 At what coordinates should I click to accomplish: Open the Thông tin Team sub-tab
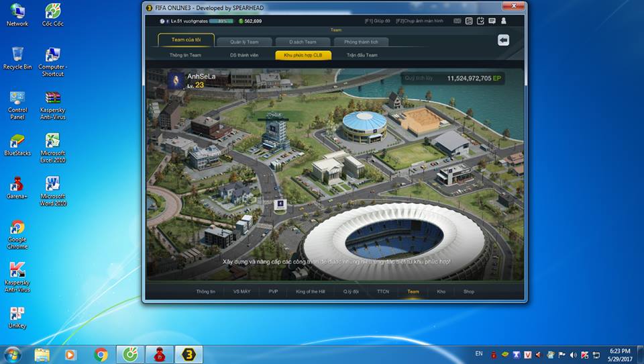tap(185, 55)
